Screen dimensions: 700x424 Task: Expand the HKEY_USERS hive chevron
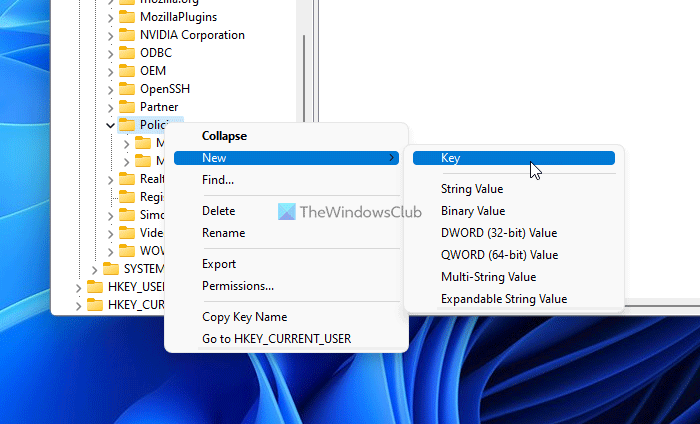point(78,287)
